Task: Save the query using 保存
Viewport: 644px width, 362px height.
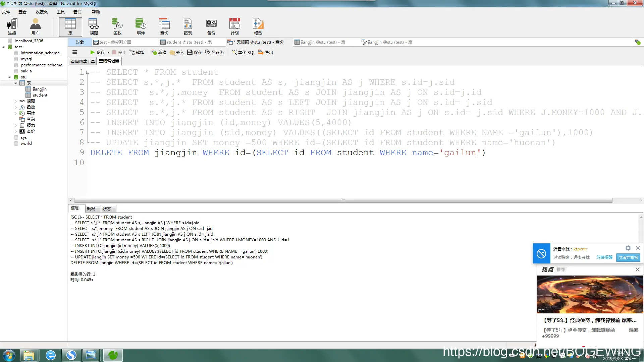Action: [x=195, y=52]
